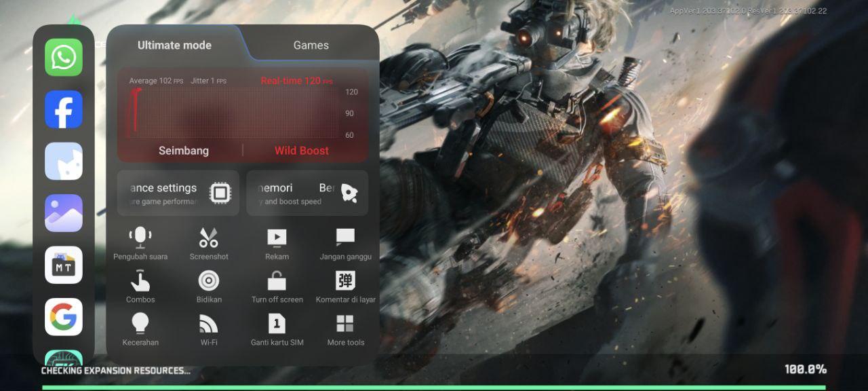Open the blue cat app in sidebar
868x391 pixels.
(x=64, y=161)
